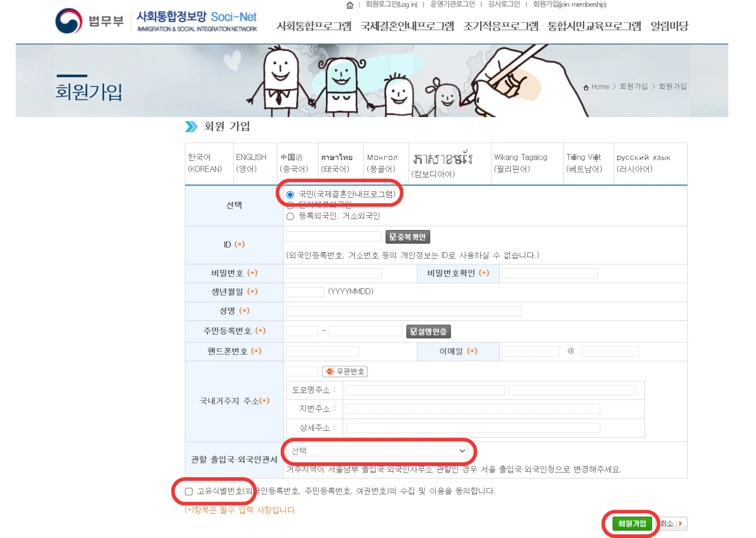Image resolution: width=756 pixels, height=538 pixels.
Task: Switch to ENGLISH (영어) language tab
Action: pyautogui.click(x=255, y=163)
